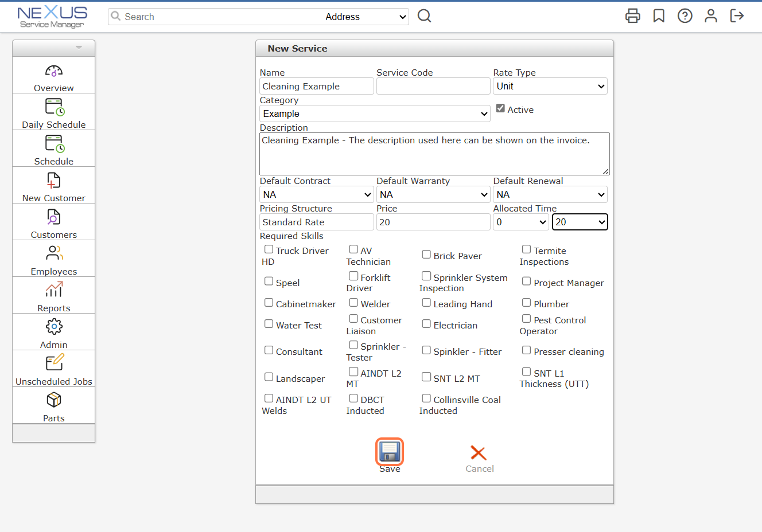
Task: Click the logout icon
Action: (x=737, y=16)
